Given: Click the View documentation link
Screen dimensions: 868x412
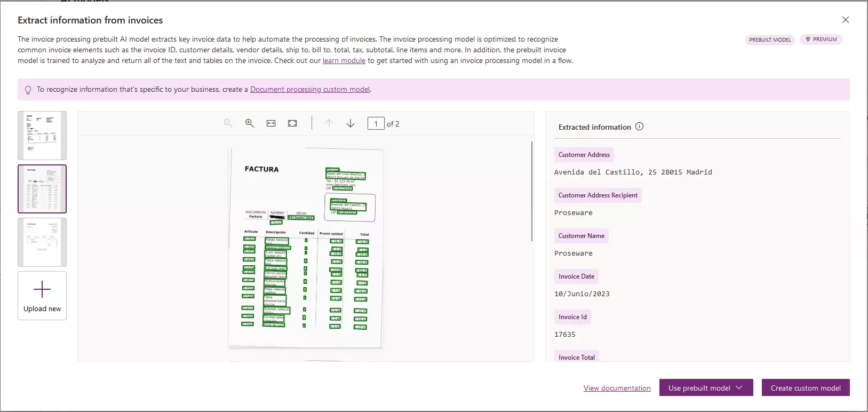Looking at the screenshot, I should pos(617,388).
